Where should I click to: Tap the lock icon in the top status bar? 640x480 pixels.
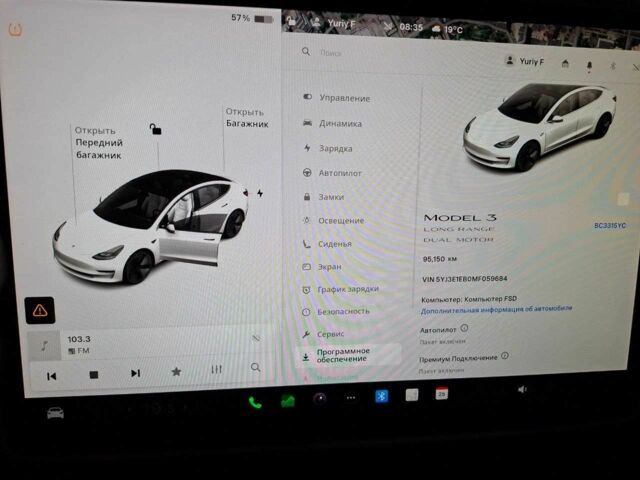pyautogui.click(x=291, y=20)
